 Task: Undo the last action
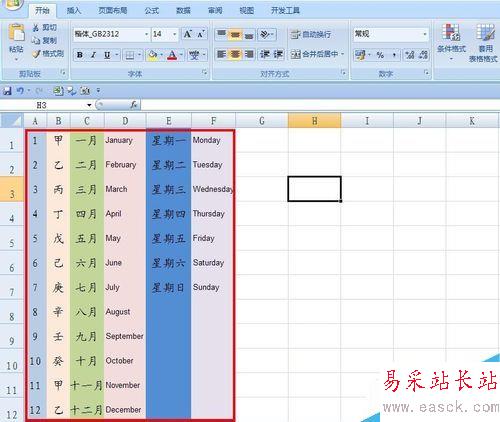20,90
